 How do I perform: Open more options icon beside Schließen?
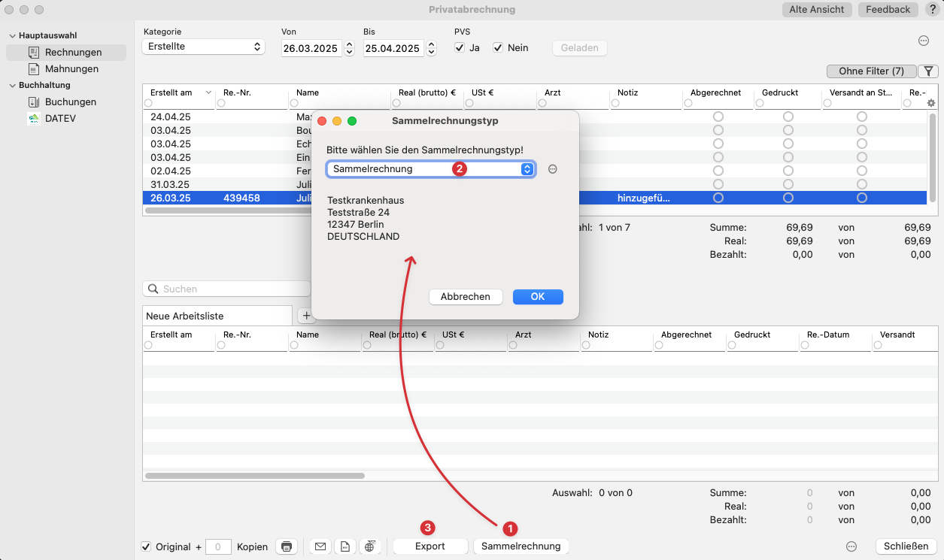[x=851, y=546]
